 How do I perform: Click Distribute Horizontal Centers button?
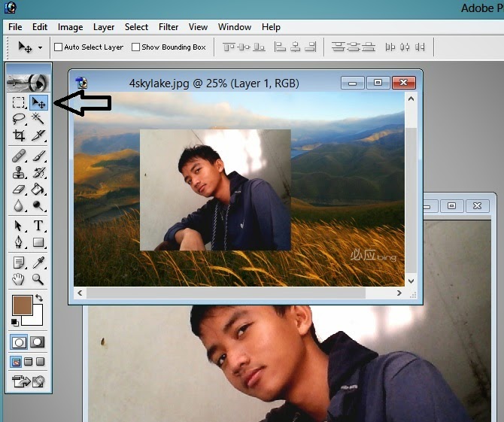click(405, 47)
